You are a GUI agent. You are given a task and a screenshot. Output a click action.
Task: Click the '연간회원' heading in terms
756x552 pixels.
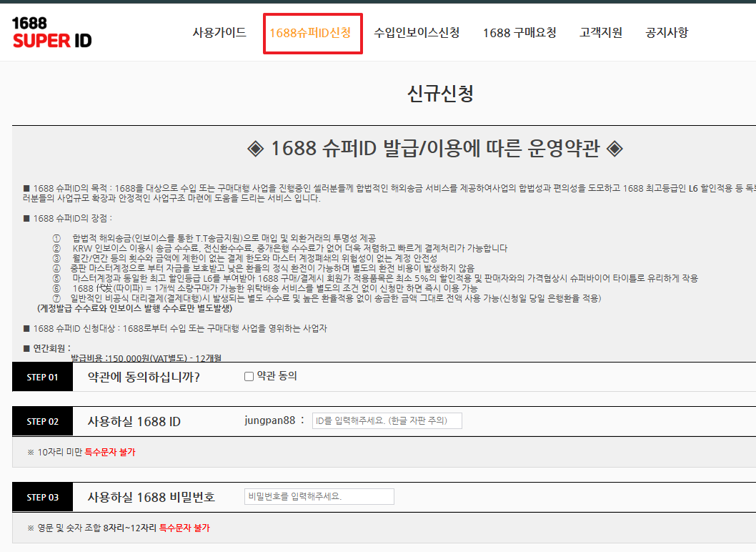point(46,348)
